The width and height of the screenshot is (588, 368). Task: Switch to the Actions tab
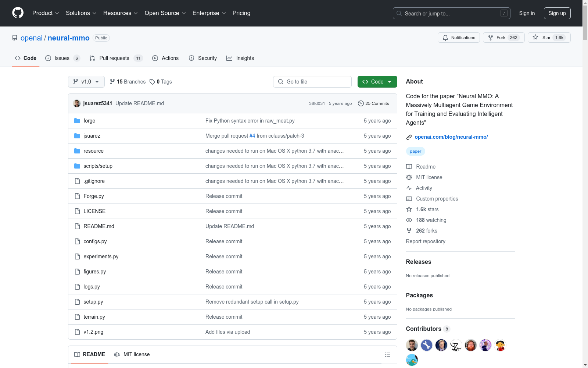pos(165,58)
